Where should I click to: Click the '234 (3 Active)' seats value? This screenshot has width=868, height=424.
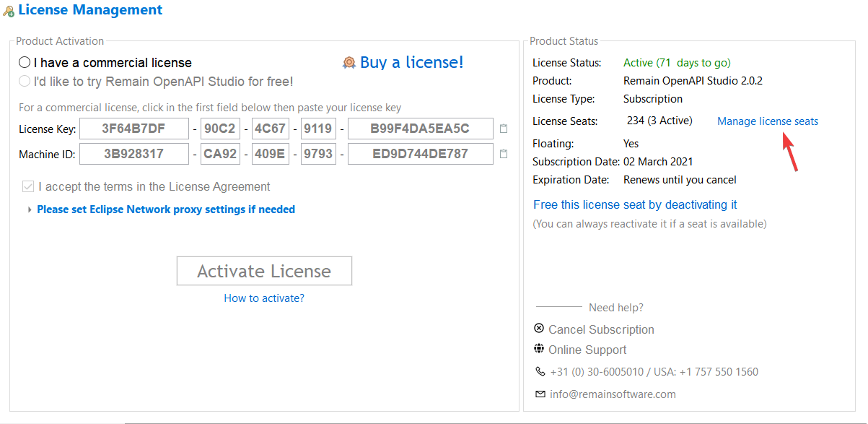659,121
